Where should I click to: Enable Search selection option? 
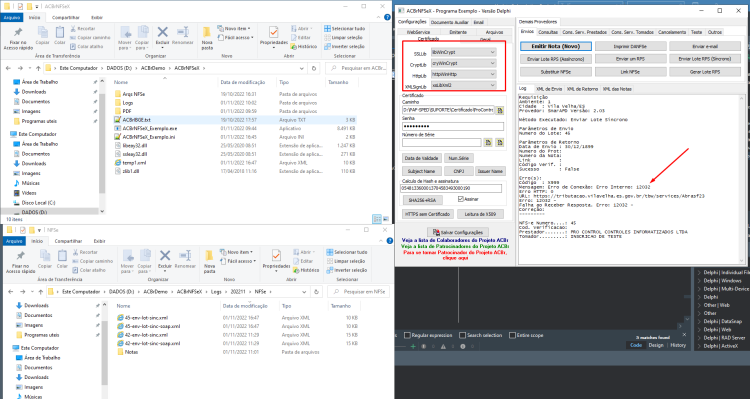coord(463,335)
